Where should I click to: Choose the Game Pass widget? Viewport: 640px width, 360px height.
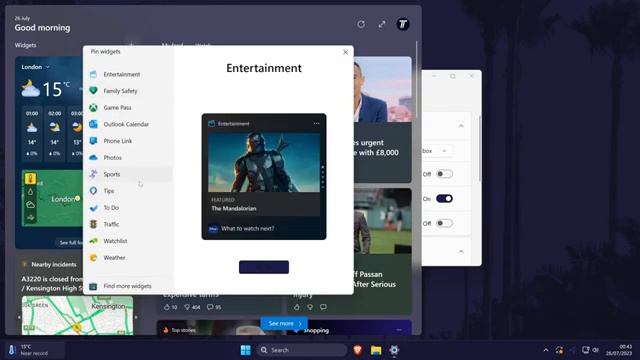[x=127, y=108]
